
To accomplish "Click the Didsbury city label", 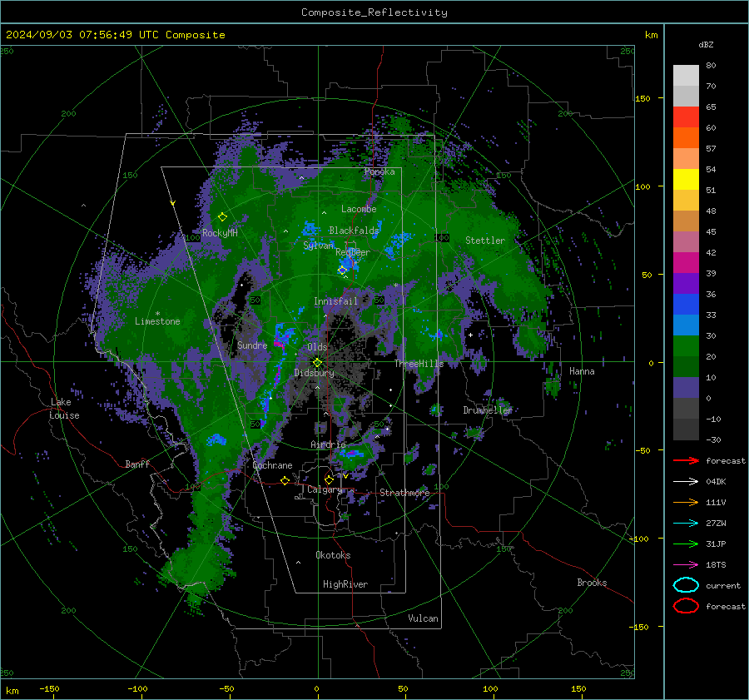I will [x=314, y=373].
